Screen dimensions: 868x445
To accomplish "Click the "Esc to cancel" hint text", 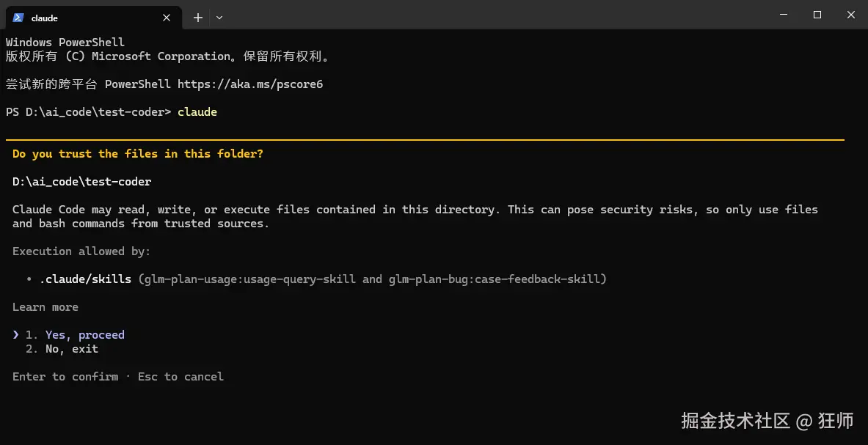I will click(x=180, y=377).
